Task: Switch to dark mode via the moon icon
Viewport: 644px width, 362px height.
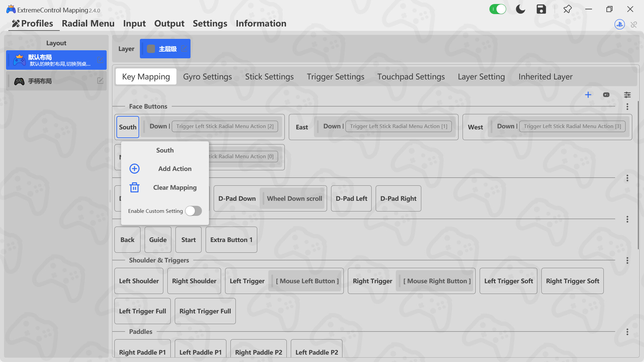Action: point(520,9)
